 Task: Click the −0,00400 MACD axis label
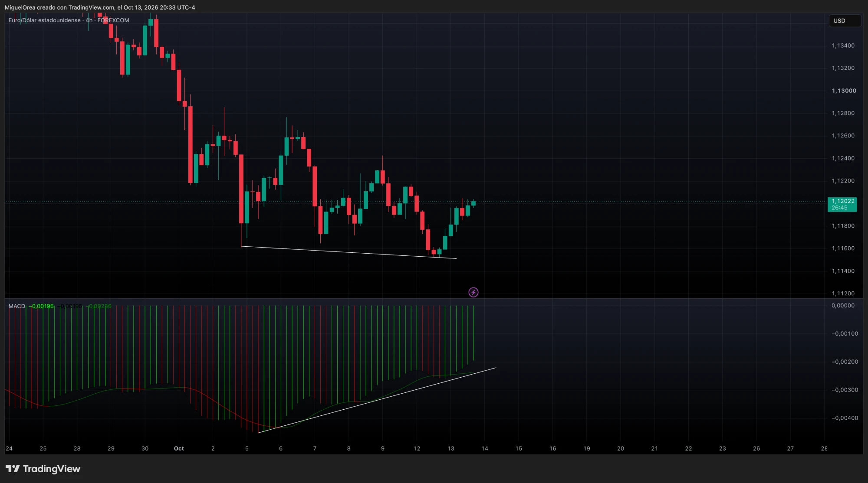pos(844,418)
